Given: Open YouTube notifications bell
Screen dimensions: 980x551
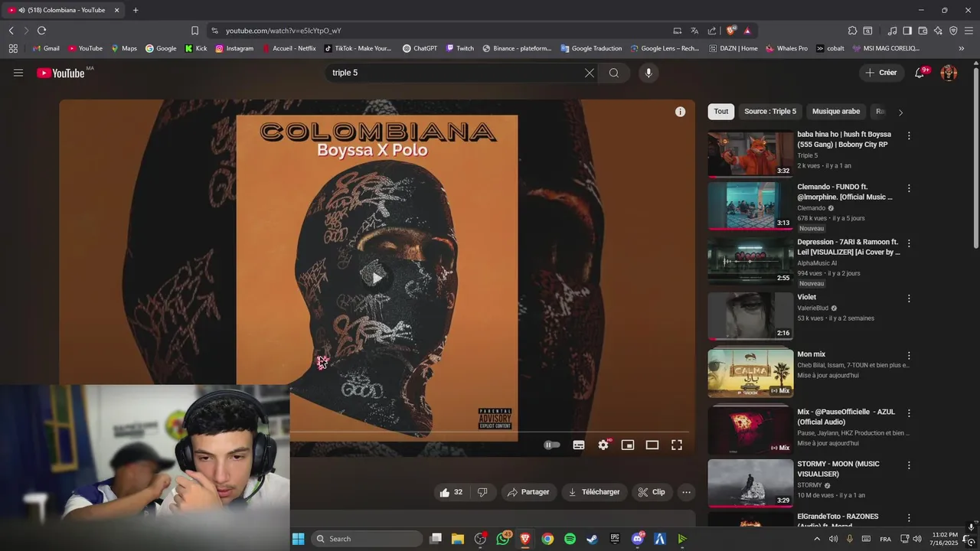Looking at the screenshot, I should click(920, 73).
